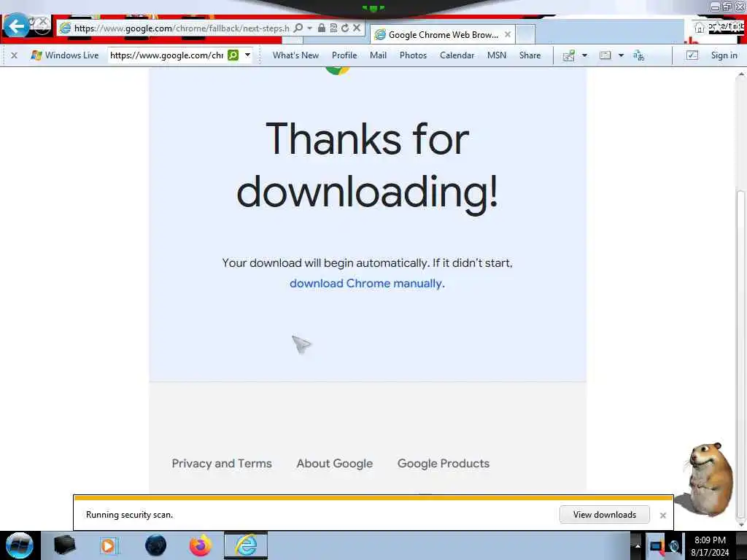Click the search magnifier in address bar
This screenshot has width=747, height=560.
coord(298,28)
